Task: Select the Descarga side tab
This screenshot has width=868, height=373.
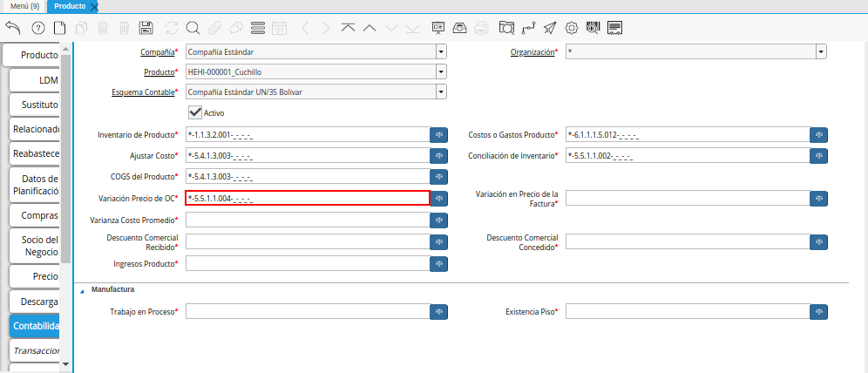Action: 34,302
